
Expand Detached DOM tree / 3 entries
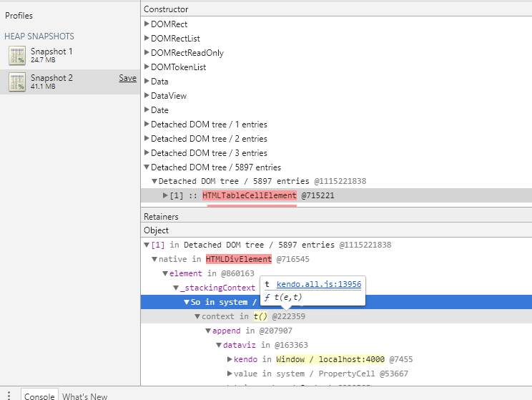[x=147, y=152]
